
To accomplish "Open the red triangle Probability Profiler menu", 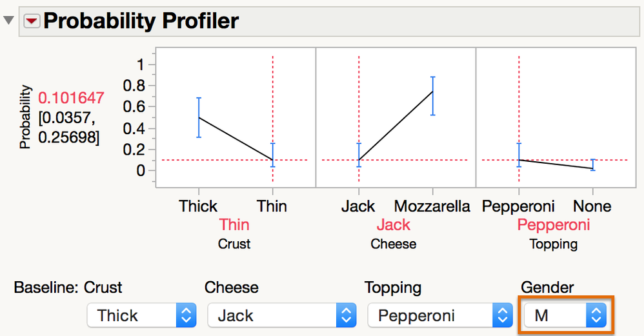I will 32,21.
